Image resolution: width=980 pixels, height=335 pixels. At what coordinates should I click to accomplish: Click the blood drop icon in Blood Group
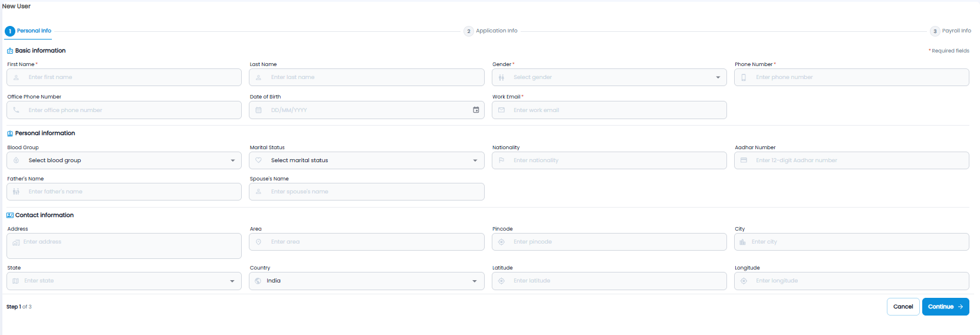pos(17,160)
